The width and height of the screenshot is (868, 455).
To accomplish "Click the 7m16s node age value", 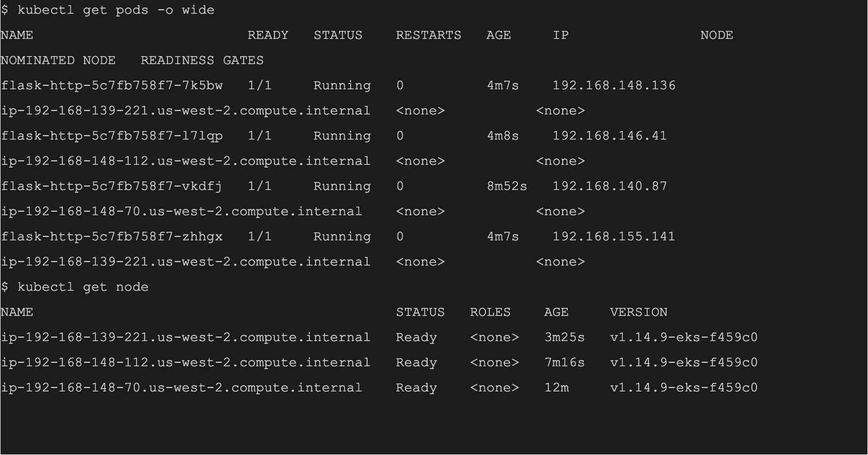I will tap(564, 363).
